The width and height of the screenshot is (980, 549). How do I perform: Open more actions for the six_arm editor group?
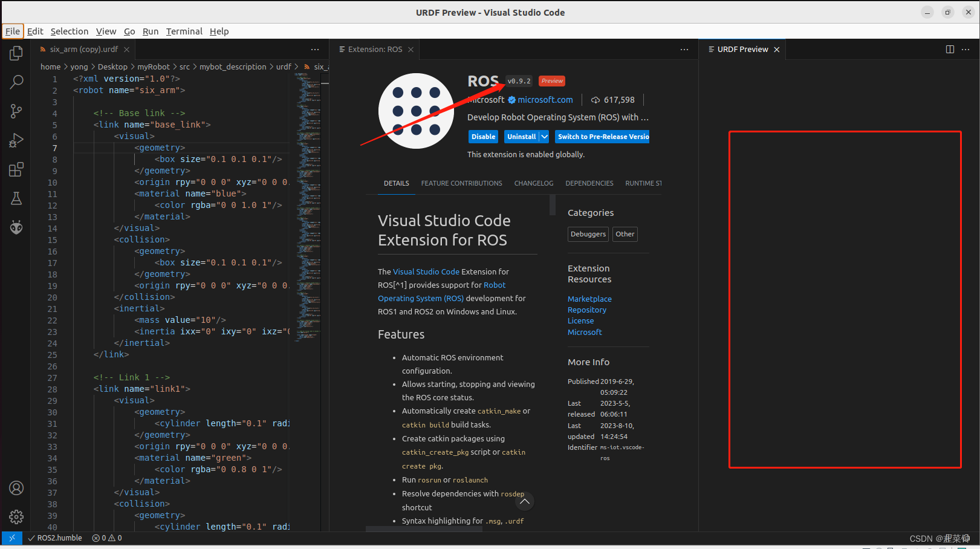[x=315, y=50]
